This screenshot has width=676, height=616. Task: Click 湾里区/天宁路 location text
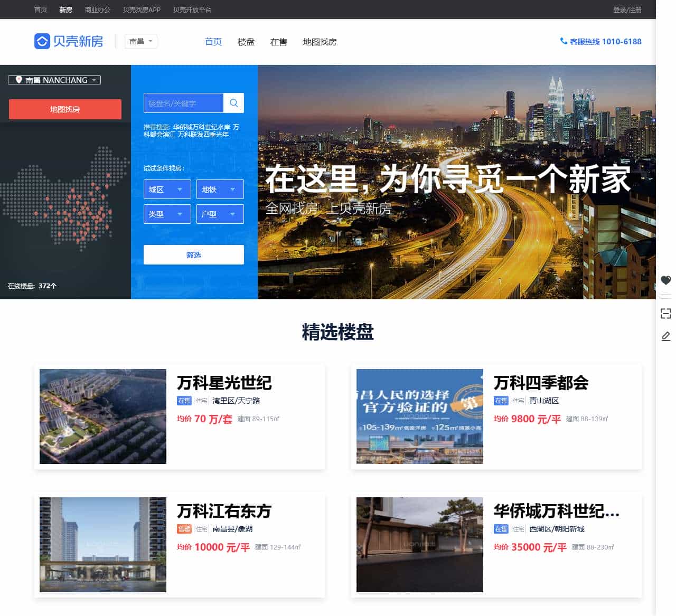236,401
